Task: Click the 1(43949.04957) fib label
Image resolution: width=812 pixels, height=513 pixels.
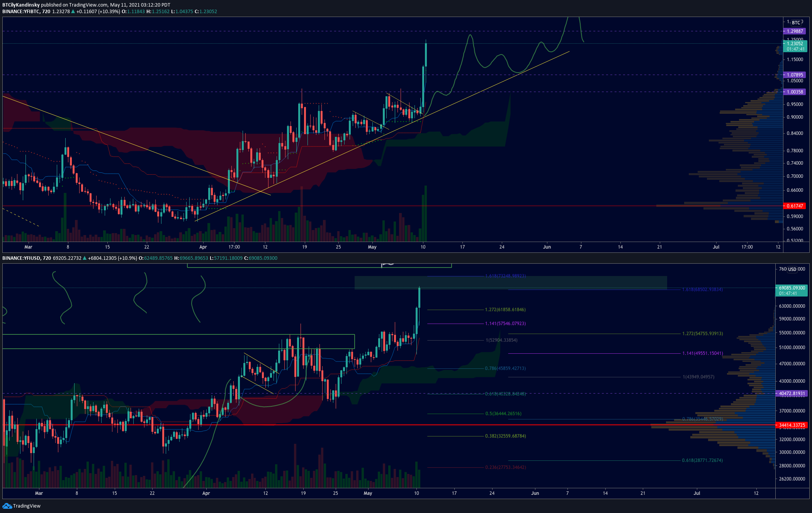Action: click(x=698, y=377)
